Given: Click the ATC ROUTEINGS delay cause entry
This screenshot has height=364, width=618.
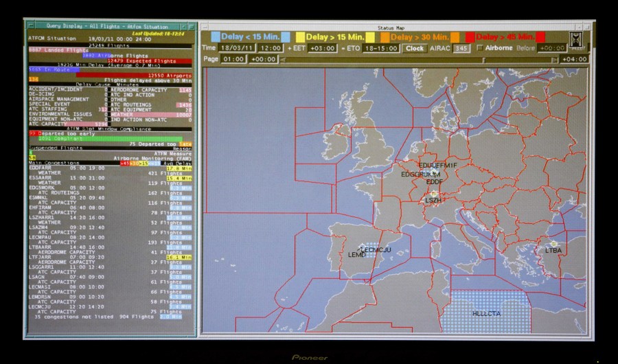Looking at the screenshot, I should click(x=151, y=105).
